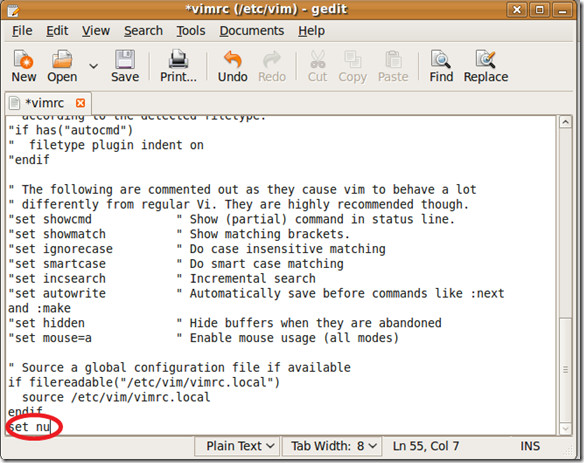Click the Ln 55, Col 7 status text

point(426,446)
